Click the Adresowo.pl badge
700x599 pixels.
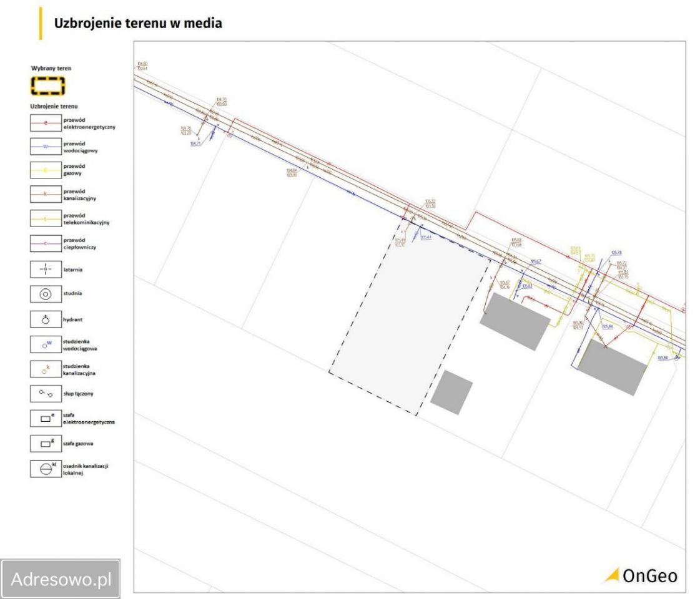click(61, 579)
